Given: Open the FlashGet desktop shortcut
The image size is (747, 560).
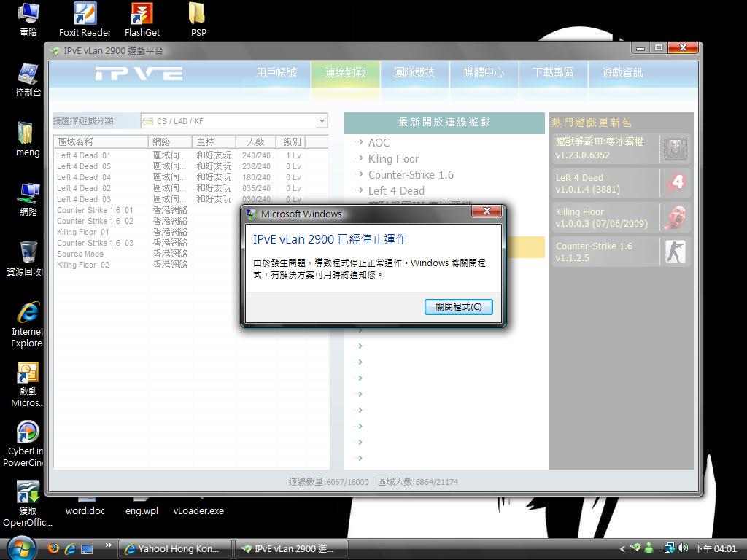Looking at the screenshot, I should [x=142, y=19].
